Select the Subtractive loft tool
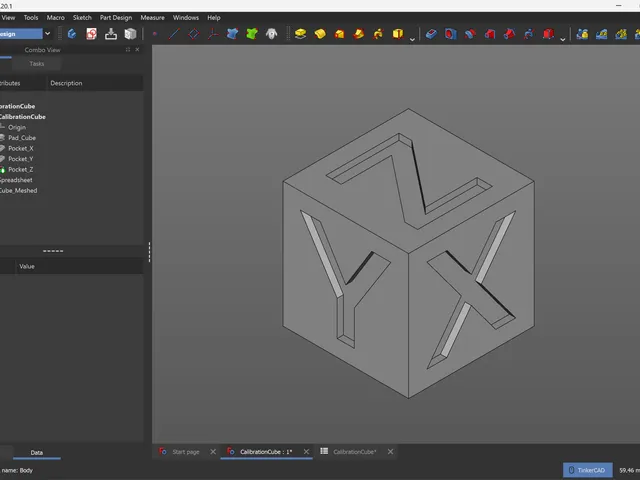 pos(490,33)
